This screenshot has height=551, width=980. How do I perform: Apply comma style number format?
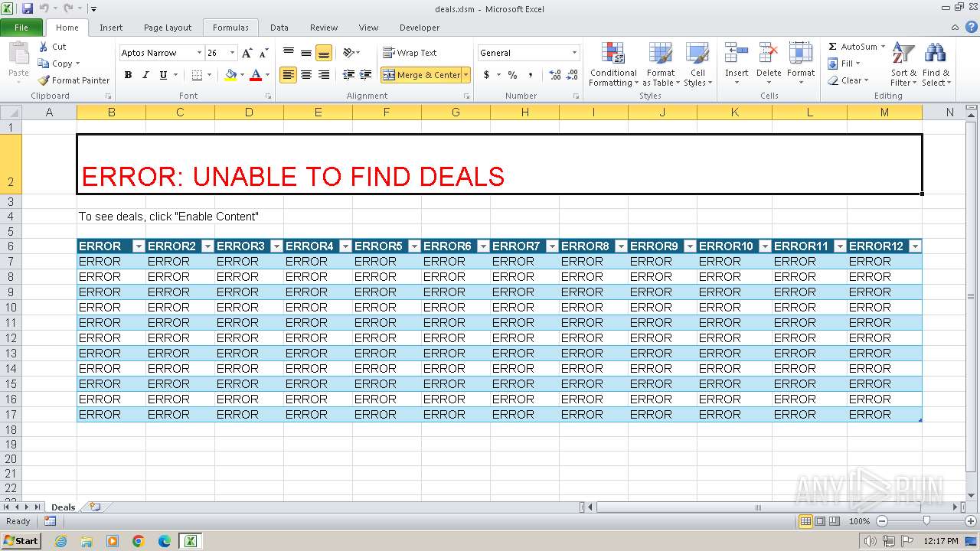[530, 75]
